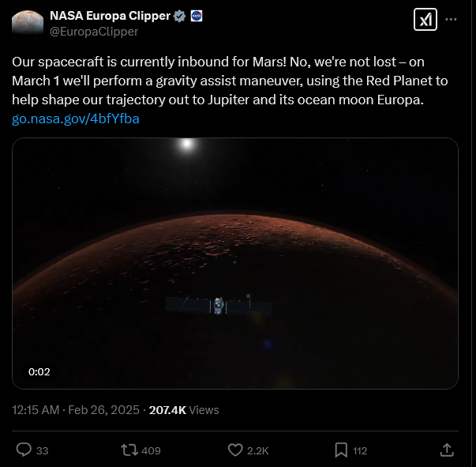This screenshot has height=467, width=476.
Task: Click the 0:02 video timestamp label
Action: coord(39,371)
